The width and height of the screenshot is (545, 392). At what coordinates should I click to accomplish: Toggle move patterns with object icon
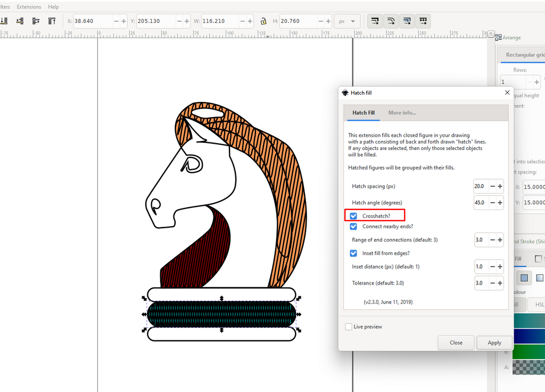tap(423, 21)
